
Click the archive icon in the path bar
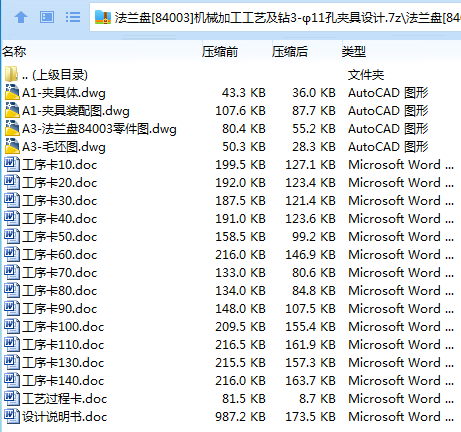click(x=103, y=17)
